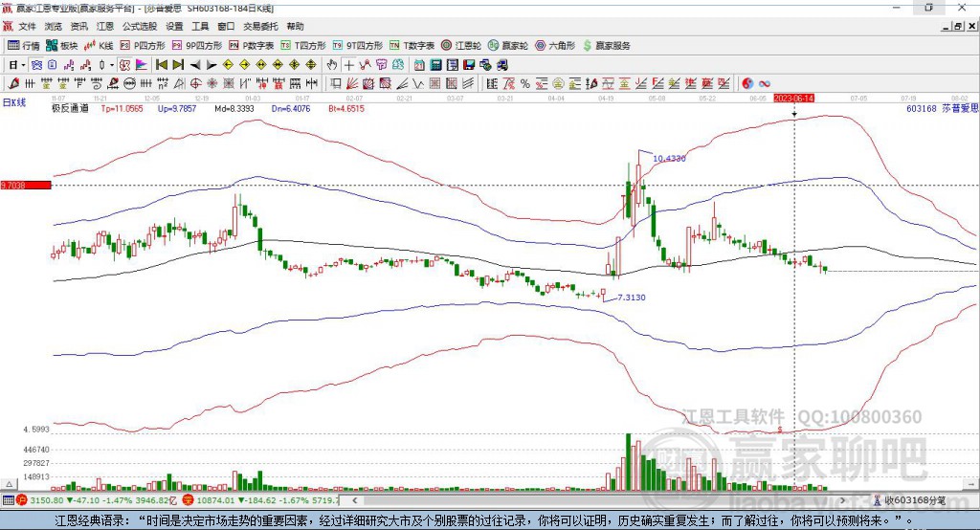
Task: Open the 收603168分笔 status entry
Action: 909,500
